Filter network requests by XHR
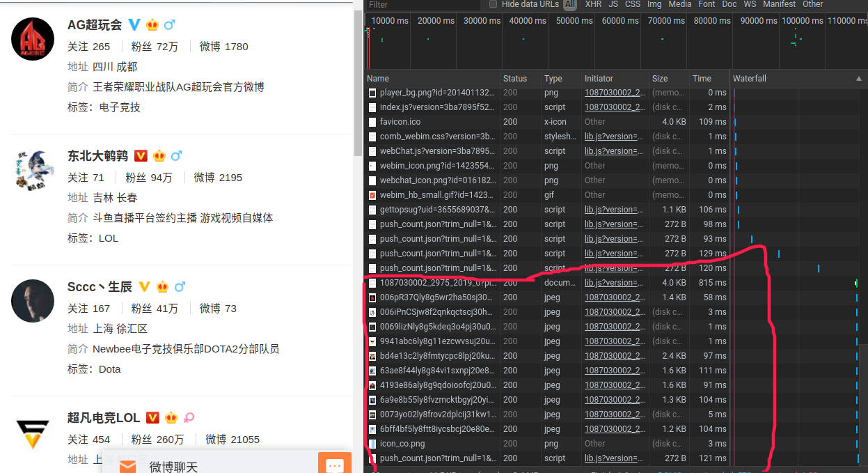The width and height of the screenshot is (868, 473). pyautogui.click(x=593, y=4)
